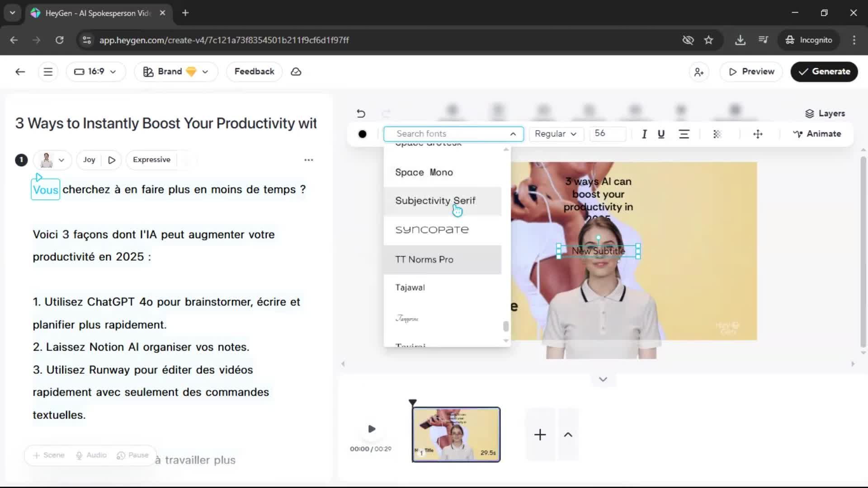The image size is (868, 488).
Task: Open the Layers panel
Action: 825,113
